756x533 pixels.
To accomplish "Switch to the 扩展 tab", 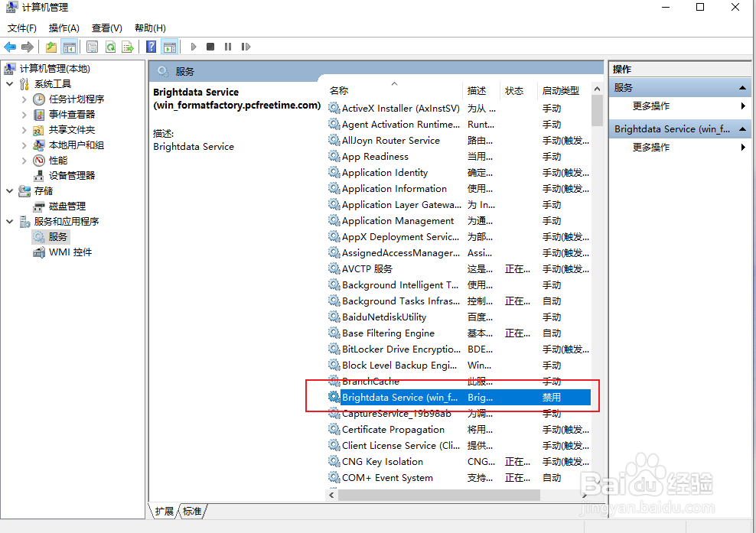I will [164, 512].
